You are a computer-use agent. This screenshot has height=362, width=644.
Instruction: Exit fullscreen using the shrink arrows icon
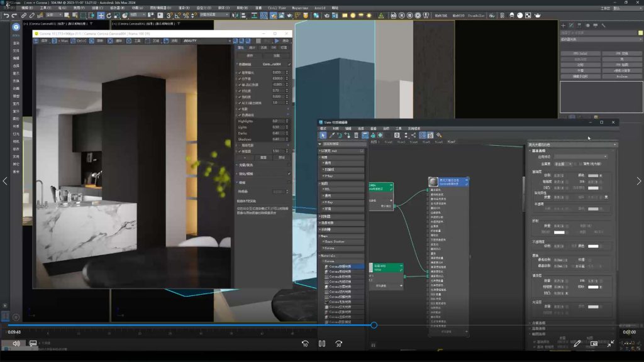tap(611, 344)
